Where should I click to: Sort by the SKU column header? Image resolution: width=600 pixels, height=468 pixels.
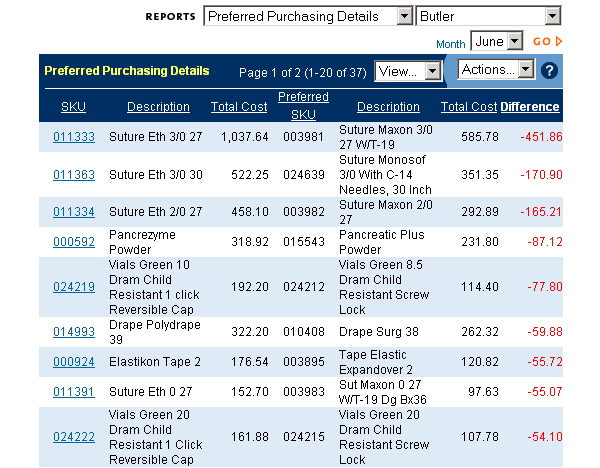coord(73,106)
